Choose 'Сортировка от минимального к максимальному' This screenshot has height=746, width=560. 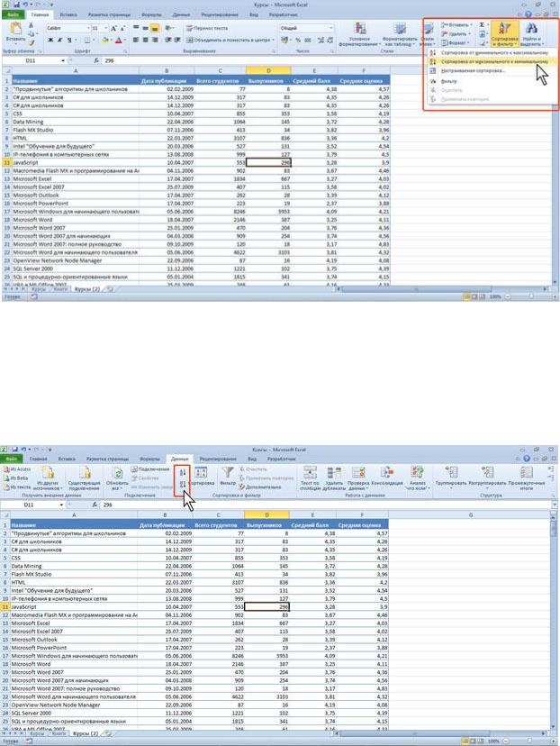492,52
